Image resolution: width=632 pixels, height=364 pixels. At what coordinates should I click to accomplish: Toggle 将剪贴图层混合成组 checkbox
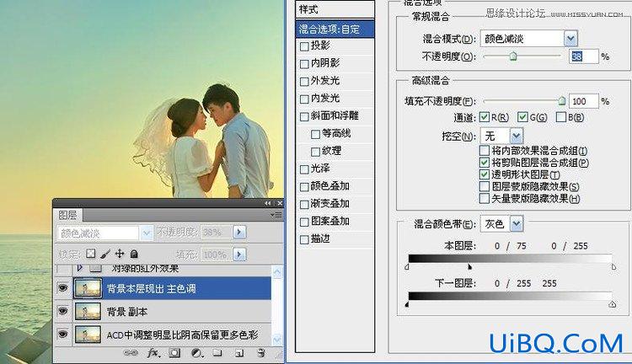pos(484,163)
